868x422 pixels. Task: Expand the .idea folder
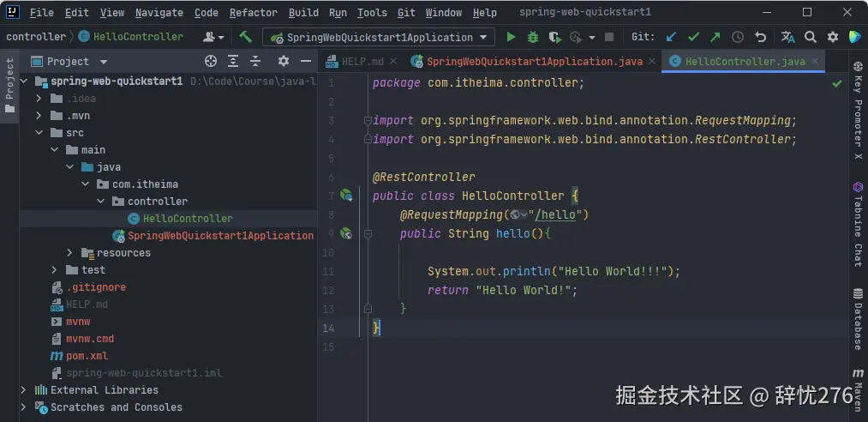tap(39, 99)
